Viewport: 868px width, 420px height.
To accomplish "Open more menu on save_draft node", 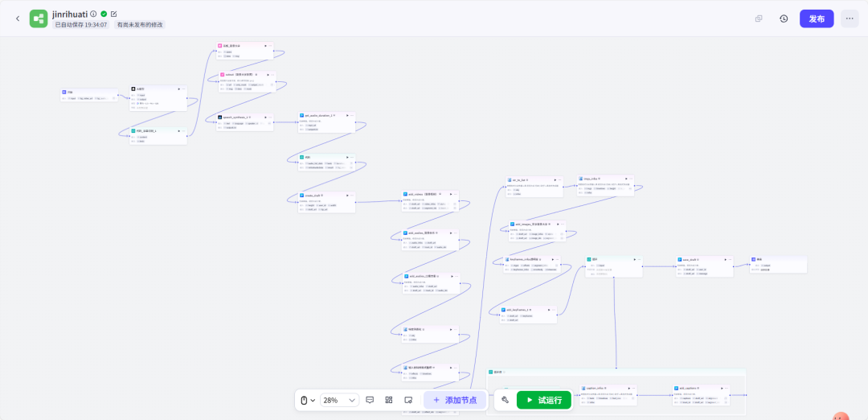I will pos(730,259).
